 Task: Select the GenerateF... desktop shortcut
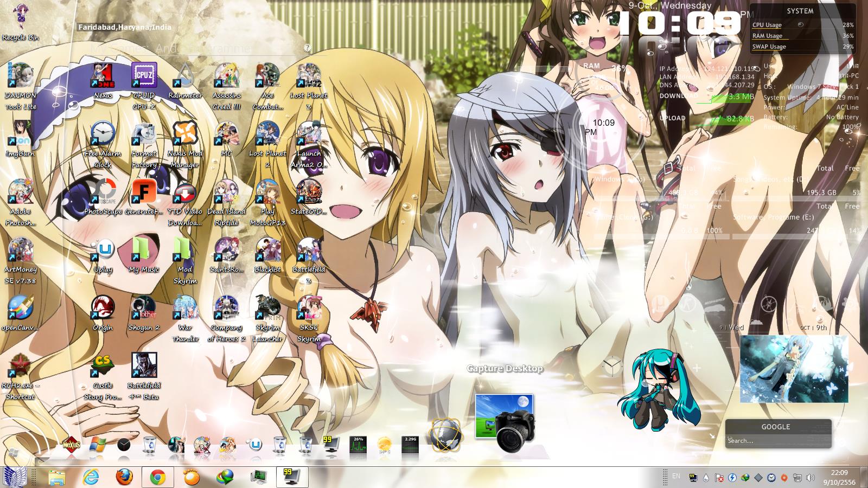coord(144,197)
